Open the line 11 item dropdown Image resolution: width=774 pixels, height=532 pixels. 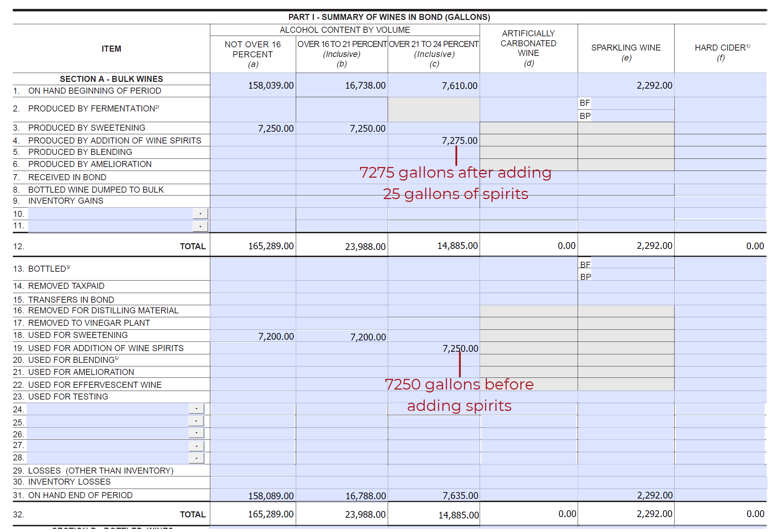coord(200,226)
